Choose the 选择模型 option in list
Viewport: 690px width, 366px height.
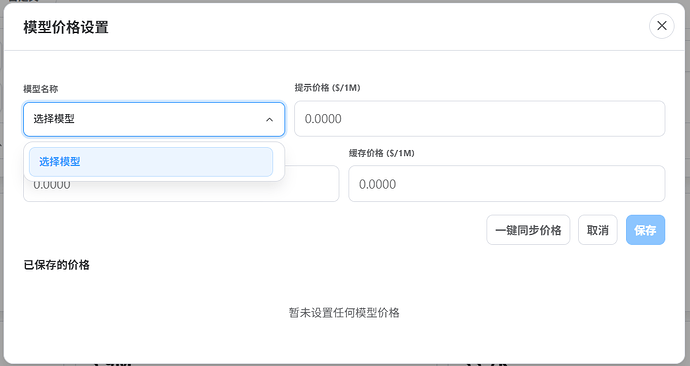[151, 162]
